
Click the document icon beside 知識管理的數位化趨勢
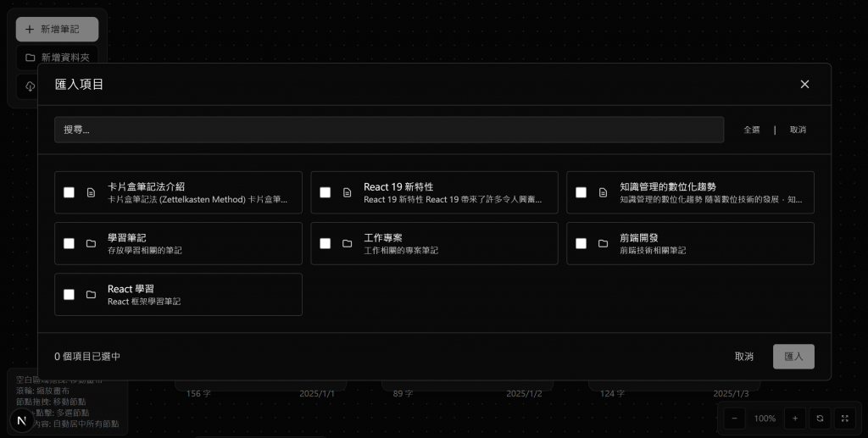coord(603,192)
